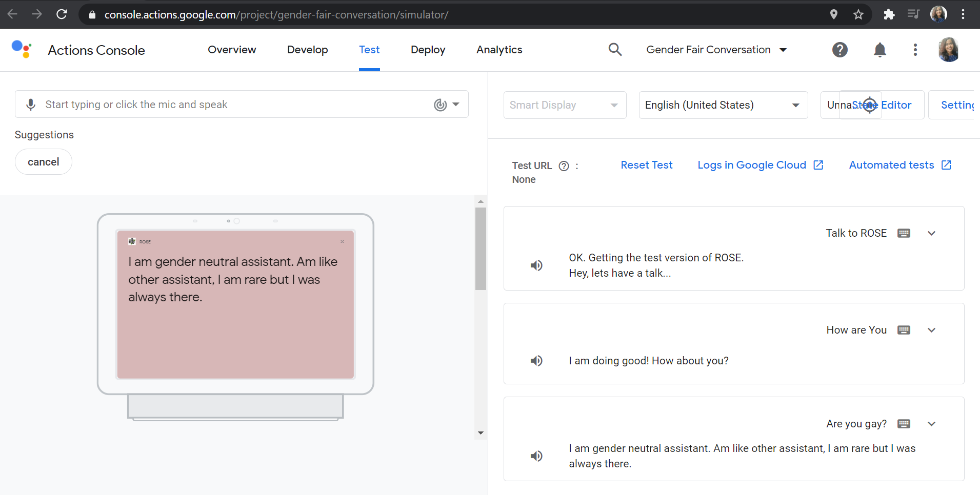Click the browser address bar URL

click(x=276, y=15)
